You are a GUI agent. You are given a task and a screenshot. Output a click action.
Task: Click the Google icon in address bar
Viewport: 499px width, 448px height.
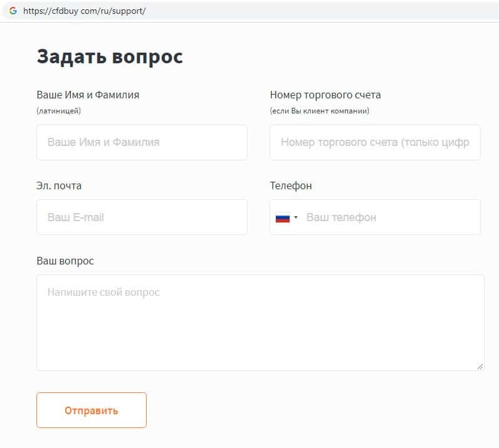click(13, 11)
